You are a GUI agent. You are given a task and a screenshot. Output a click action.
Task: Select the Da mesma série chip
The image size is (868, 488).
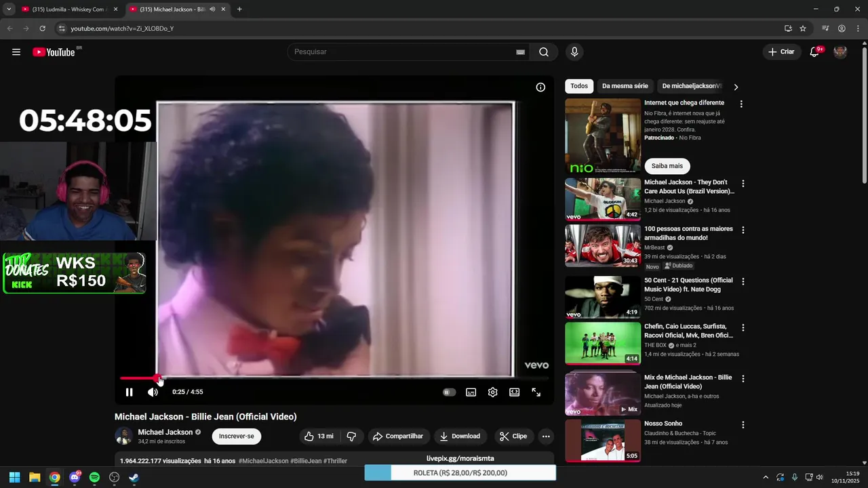[x=625, y=86]
